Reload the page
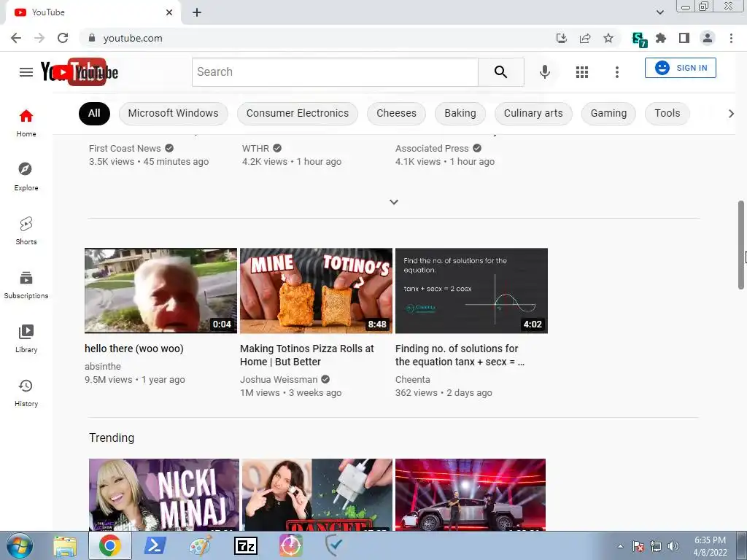Image resolution: width=747 pixels, height=560 pixels. (x=63, y=38)
